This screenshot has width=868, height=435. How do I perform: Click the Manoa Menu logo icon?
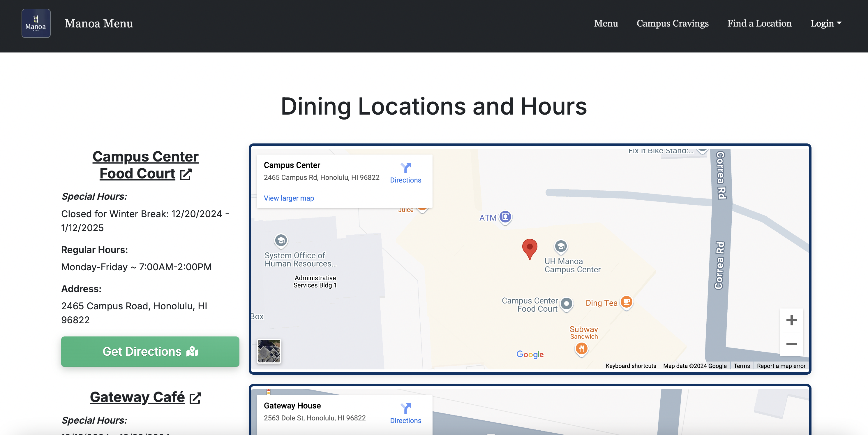click(36, 23)
